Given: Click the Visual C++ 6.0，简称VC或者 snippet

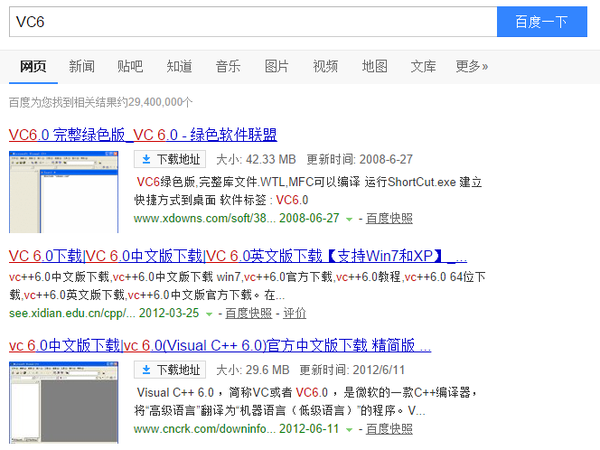Looking at the screenshot, I should click(x=214, y=392).
